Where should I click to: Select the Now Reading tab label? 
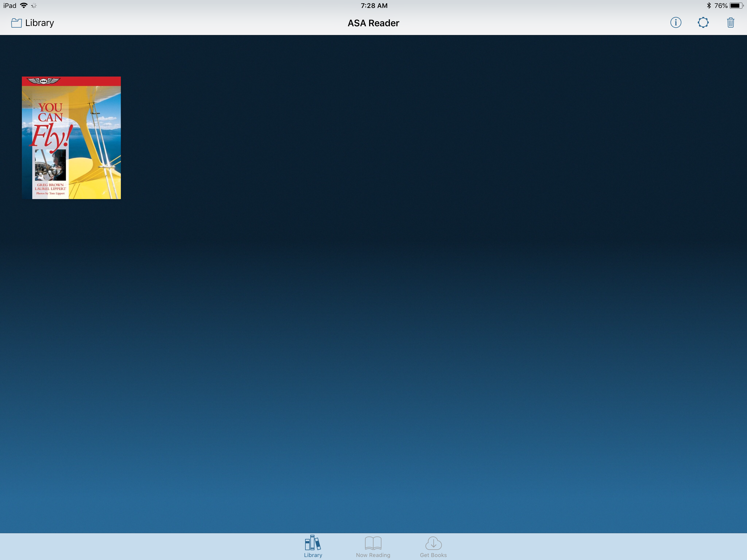pos(373,555)
